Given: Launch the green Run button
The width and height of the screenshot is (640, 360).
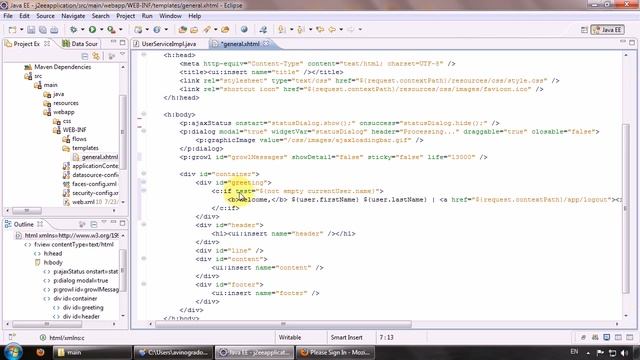Looking at the screenshot, I should 93,29.
